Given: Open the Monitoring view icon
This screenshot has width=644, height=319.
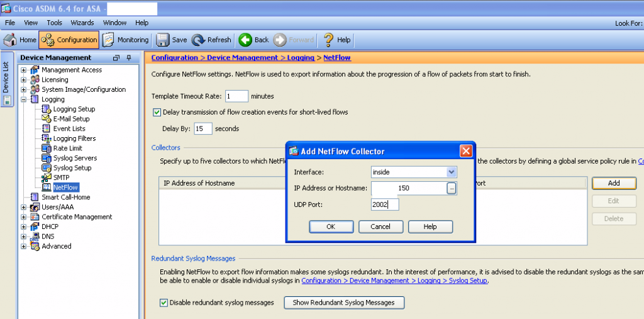Looking at the screenshot, I should [108, 40].
